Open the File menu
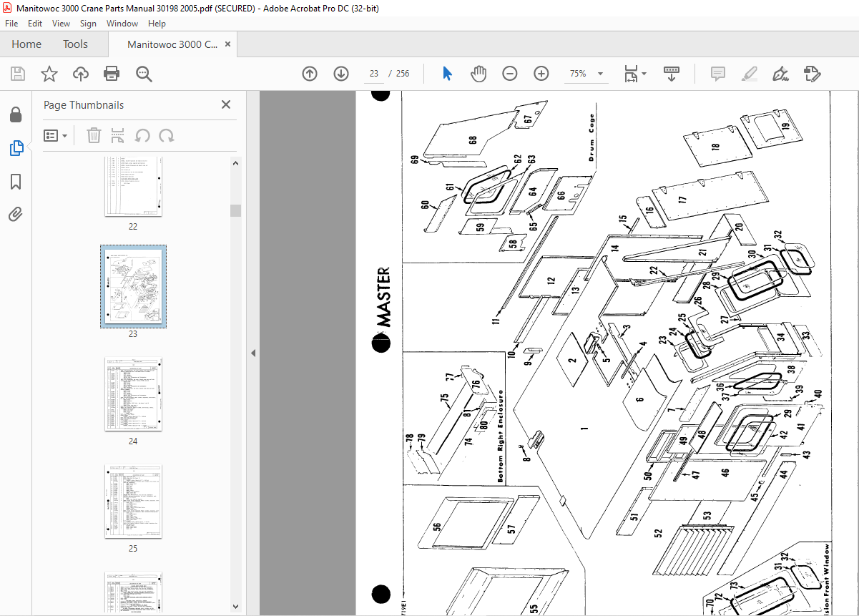Screen dimensions: 859x616 click(11, 24)
